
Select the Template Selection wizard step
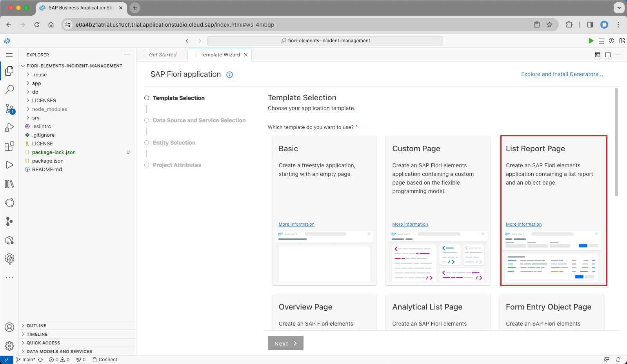[x=178, y=98]
